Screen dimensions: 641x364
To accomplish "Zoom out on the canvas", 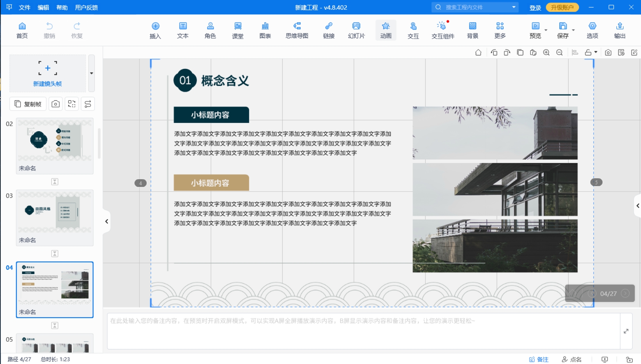I will coord(559,53).
